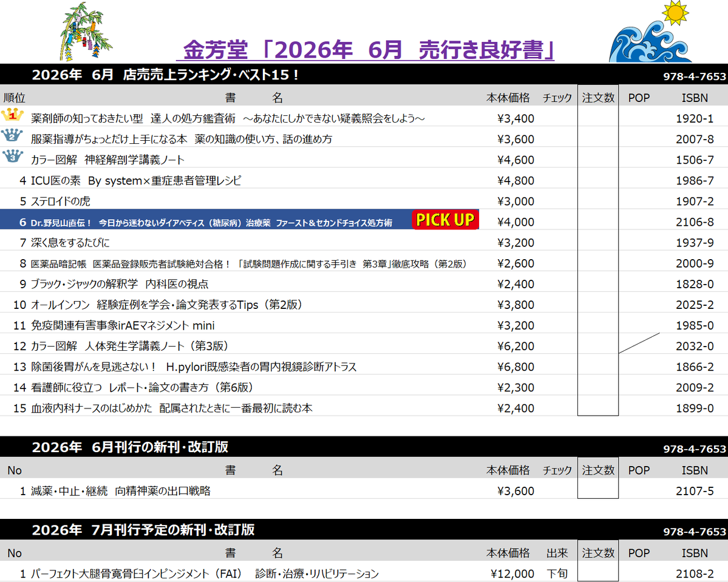The width and height of the screenshot is (728, 582).
Task: Open the 金芳堂 2026年6月 売行き良好書 title link
Action: 365,50
